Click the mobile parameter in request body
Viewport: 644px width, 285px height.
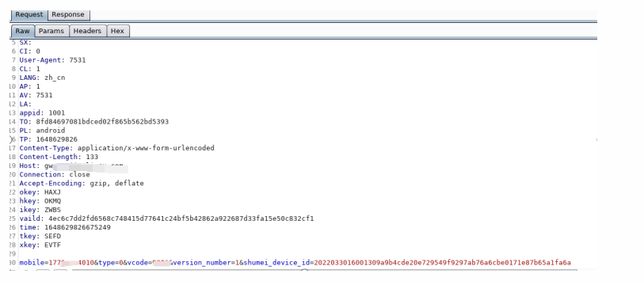[57, 262]
